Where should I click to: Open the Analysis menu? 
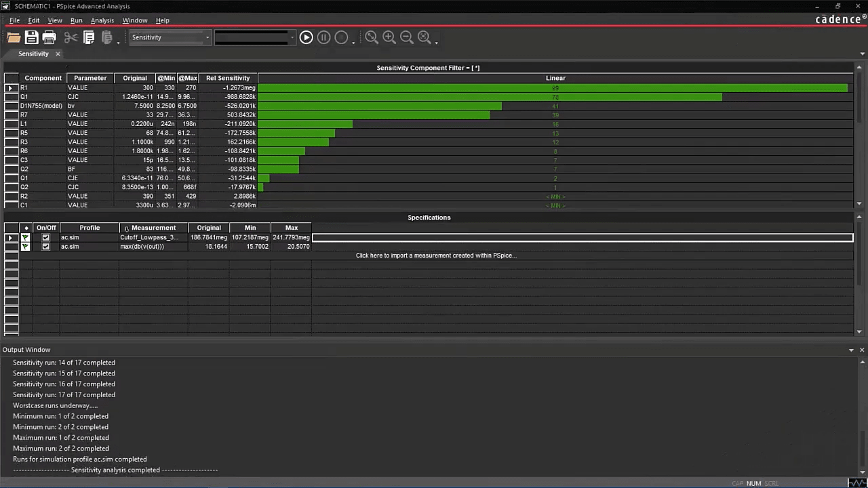coord(102,20)
